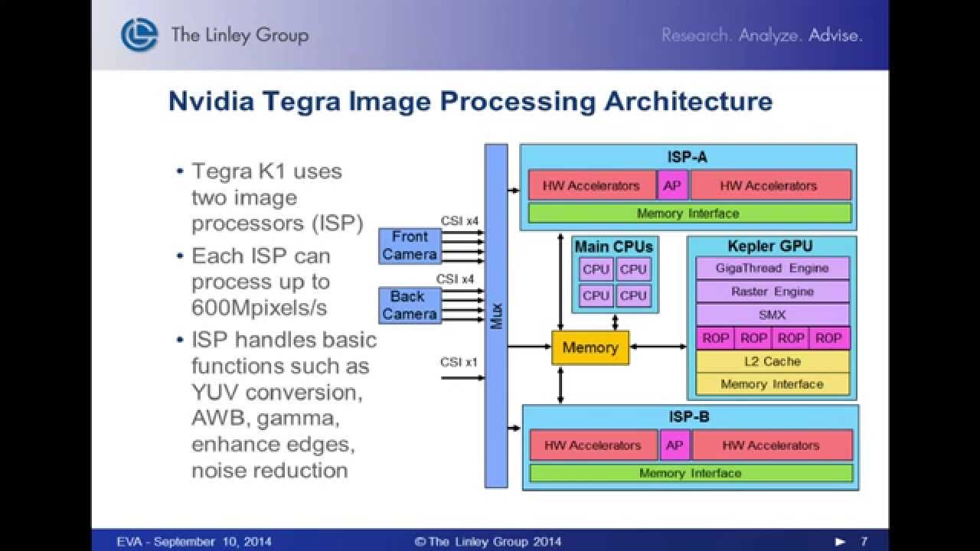Click the vertical Mux block
This screenshot has height=551, width=980.
(496, 315)
